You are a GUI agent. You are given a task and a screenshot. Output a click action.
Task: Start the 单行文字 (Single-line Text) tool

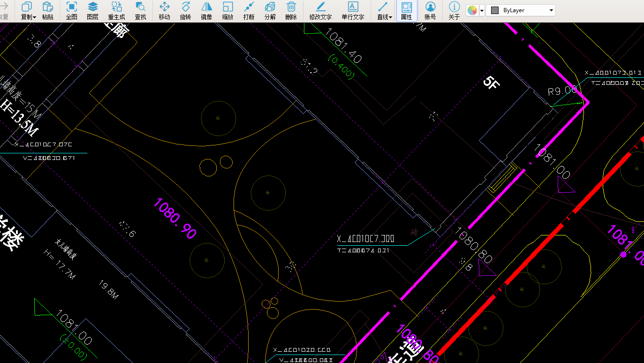point(353,11)
